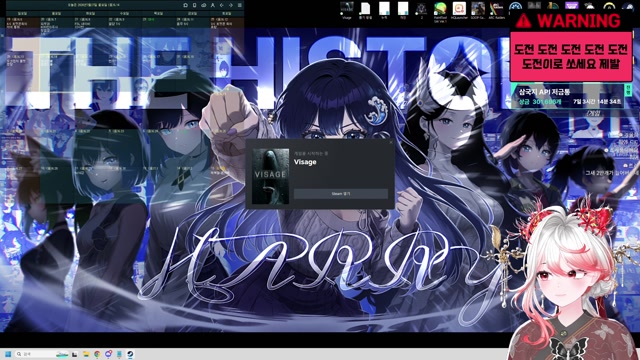Click the calendar widget home icon
The image size is (640, 360).
point(185,5)
